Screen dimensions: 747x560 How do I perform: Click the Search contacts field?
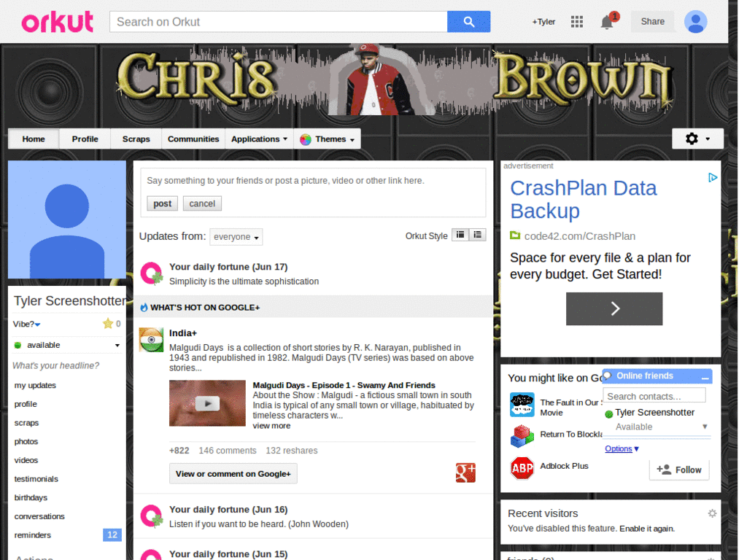[654, 396]
